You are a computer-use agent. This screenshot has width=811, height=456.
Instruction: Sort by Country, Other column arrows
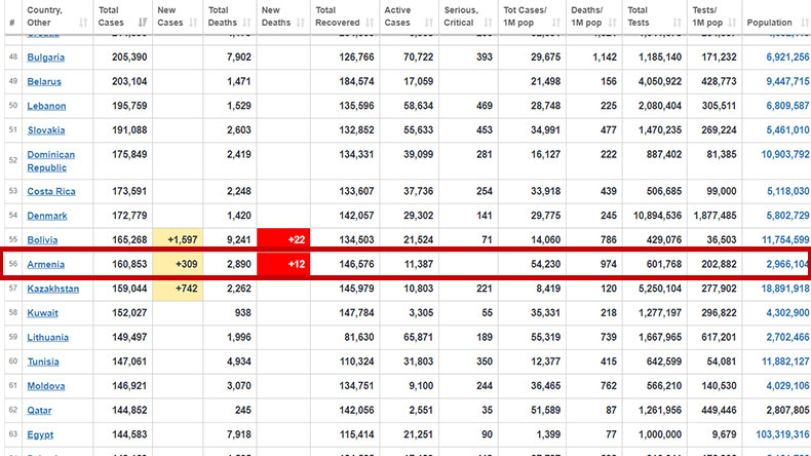[x=83, y=23]
